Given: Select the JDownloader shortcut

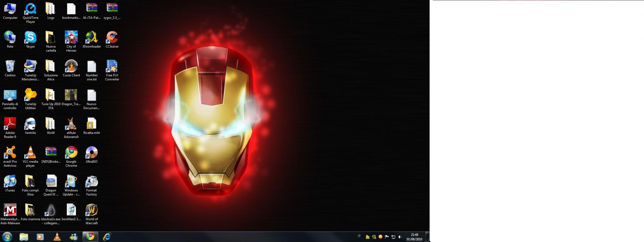Looking at the screenshot, I should click(92, 40).
